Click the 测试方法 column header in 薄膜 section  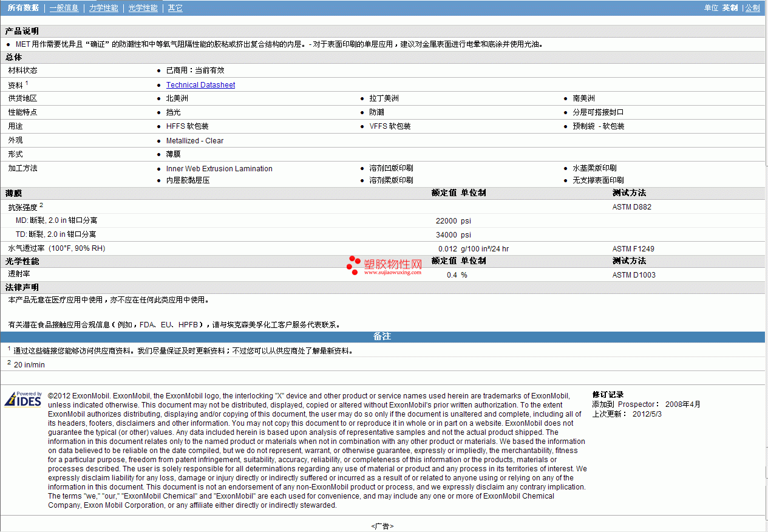pos(629,193)
